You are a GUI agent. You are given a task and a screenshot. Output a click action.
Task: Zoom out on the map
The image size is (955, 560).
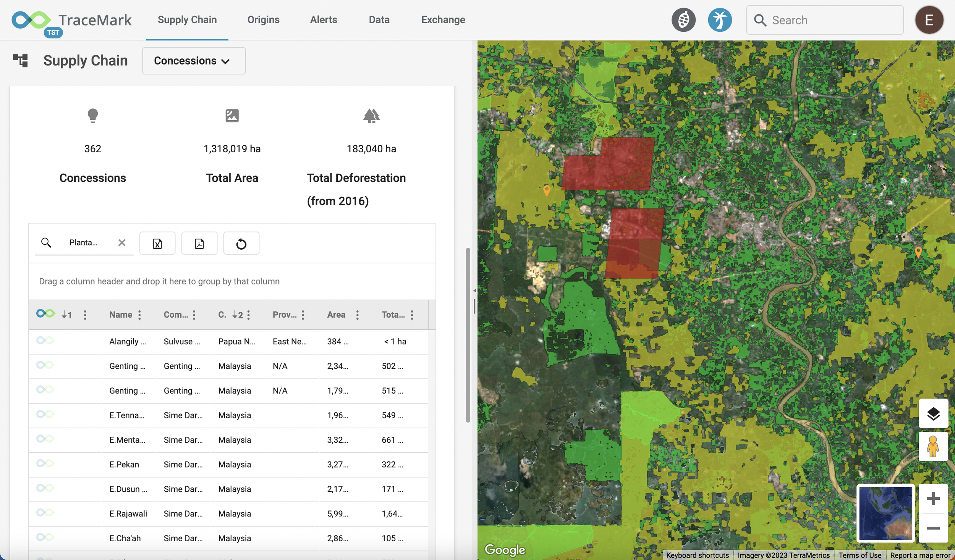[x=932, y=528]
